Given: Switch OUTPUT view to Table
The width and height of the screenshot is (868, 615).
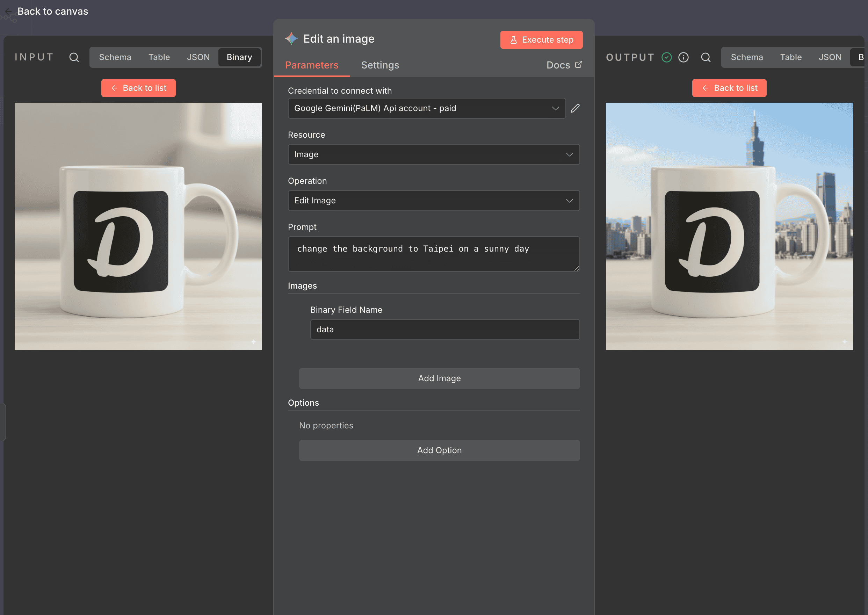Looking at the screenshot, I should 791,57.
